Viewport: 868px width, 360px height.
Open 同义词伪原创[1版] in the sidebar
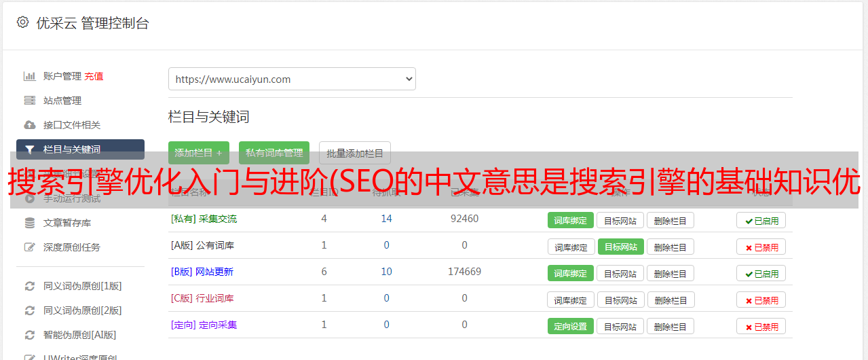[83, 286]
